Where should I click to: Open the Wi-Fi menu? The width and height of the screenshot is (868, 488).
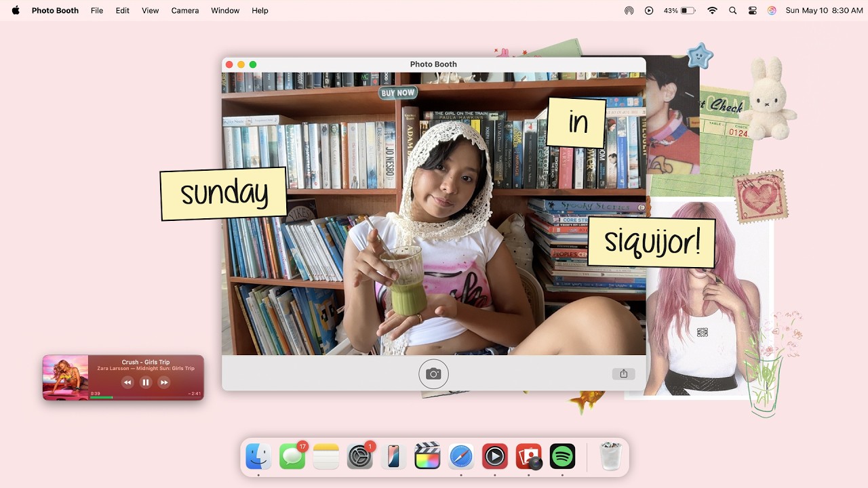712,10
